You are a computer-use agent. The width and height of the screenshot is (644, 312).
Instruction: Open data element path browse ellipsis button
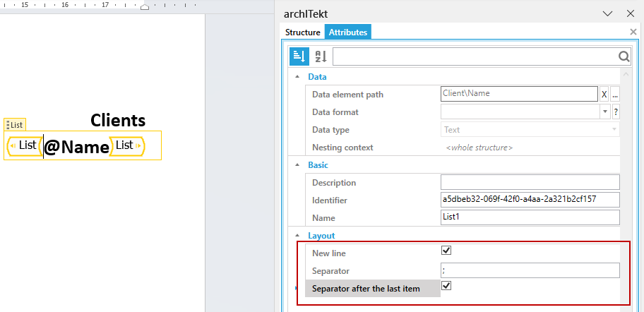click(x=615, y=94)
